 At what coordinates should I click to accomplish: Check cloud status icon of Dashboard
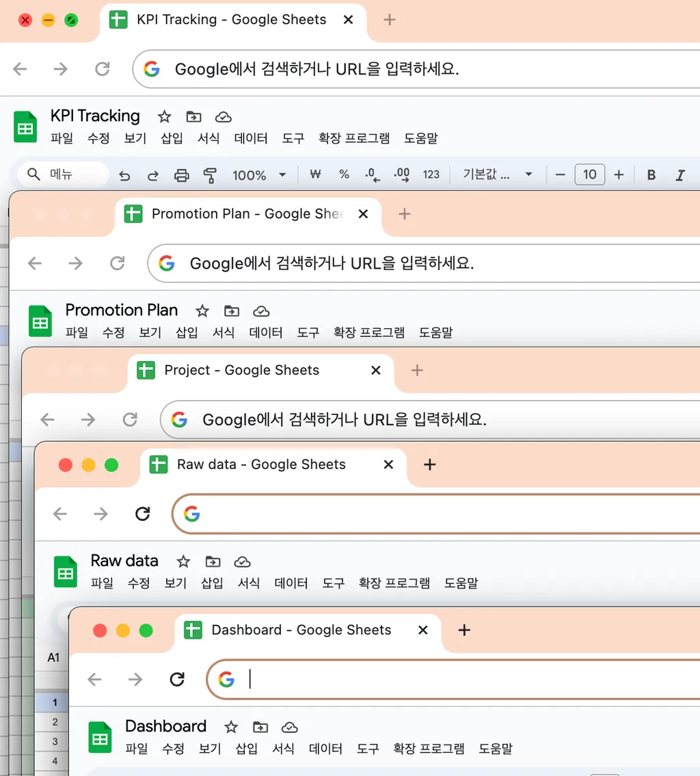290,727
